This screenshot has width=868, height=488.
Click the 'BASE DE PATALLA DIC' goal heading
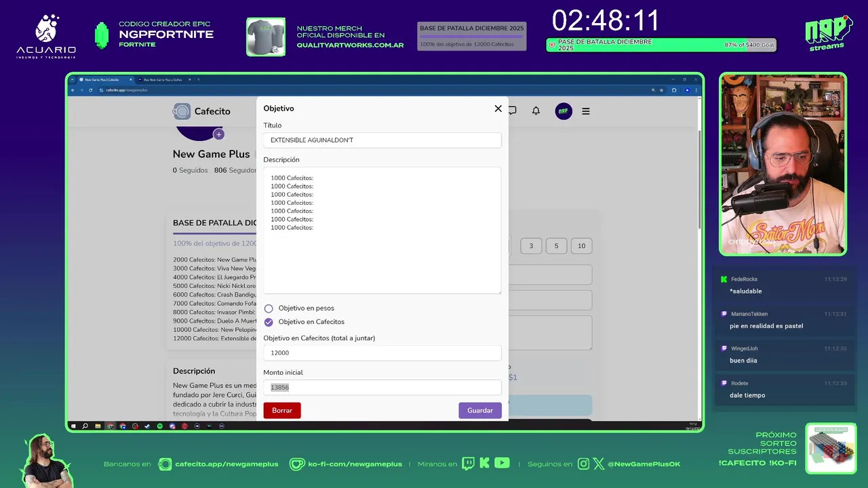click(x=214, y=222)
